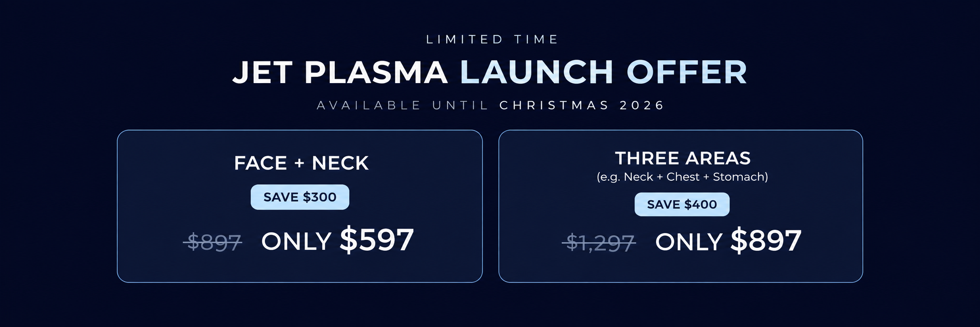Click ONLY beside the $597 price
Viewport: 980px width, 327px height.
click(x=296, y=241)
